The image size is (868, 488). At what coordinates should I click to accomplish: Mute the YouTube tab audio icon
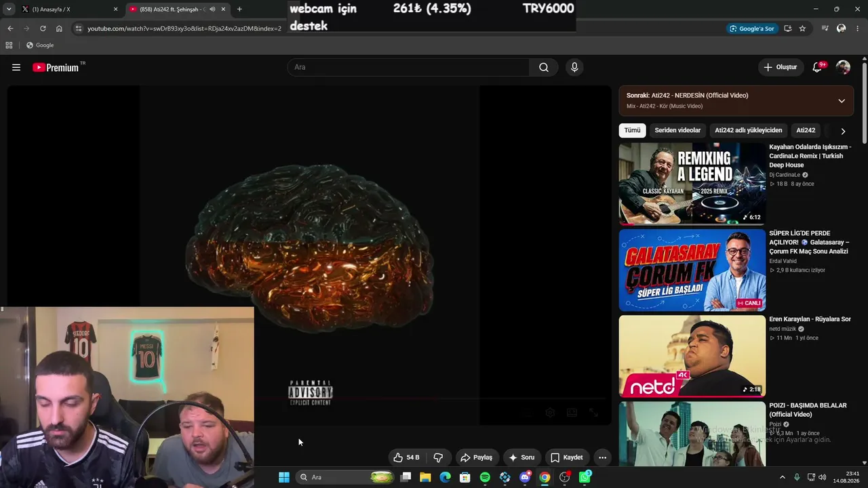click(x=212, y=9)
